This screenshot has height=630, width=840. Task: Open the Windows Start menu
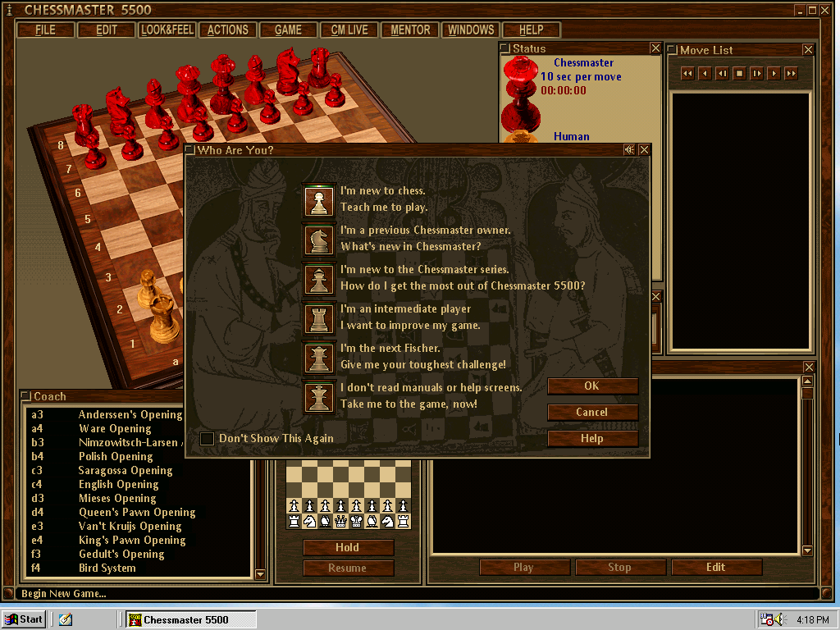(24, 619)
